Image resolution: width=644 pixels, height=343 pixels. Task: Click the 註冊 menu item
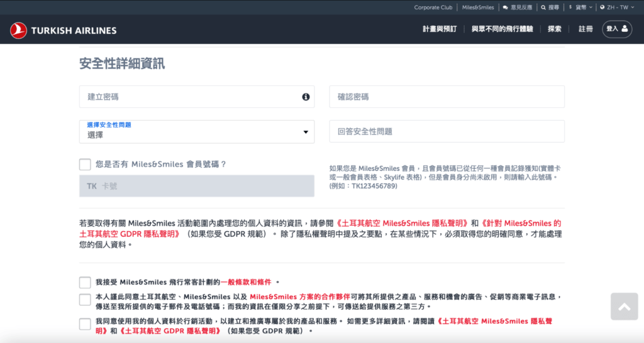tap(586, 29)
